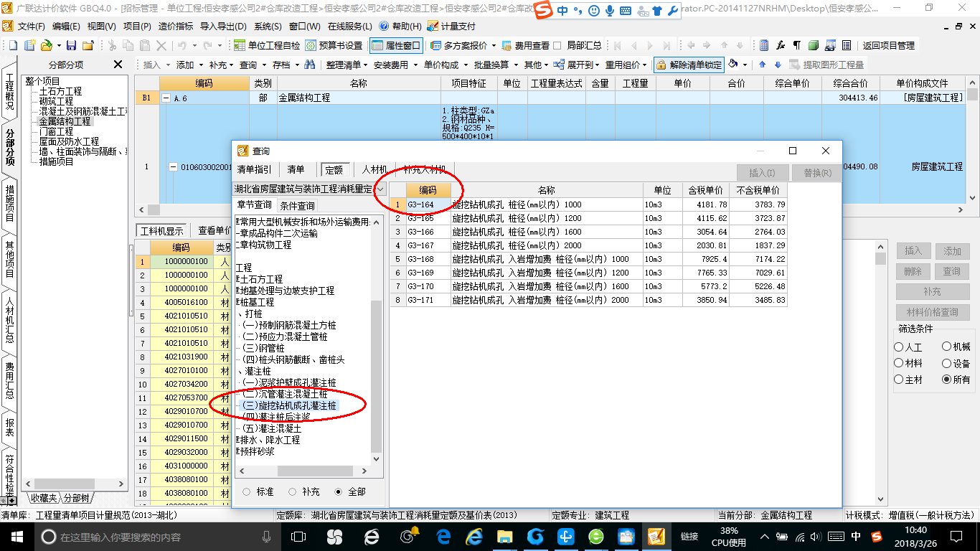
Task: Click the Sogou input toolbar wrench icon
Action: pos(672,11)
